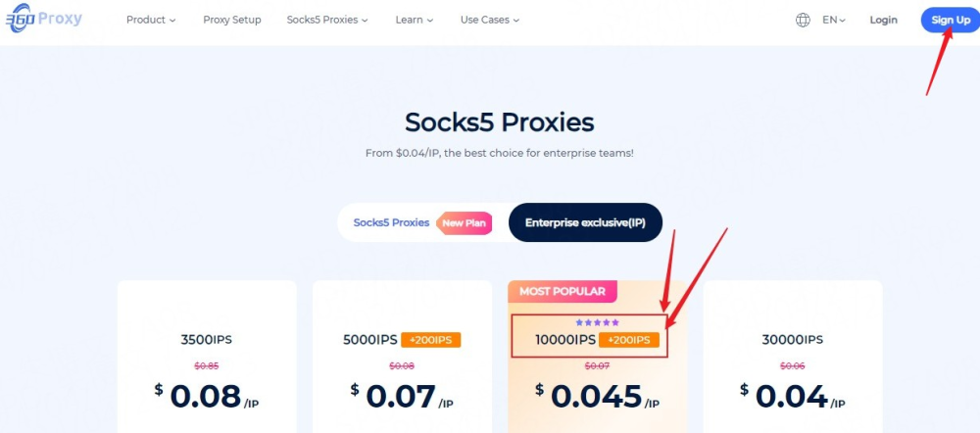Open the Use Cases dropdown
The image size is (980, 433).
click(x=490, y=20)
